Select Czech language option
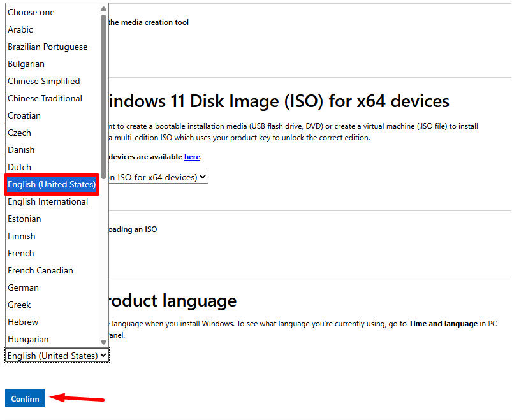 click(x=52, y=133)
